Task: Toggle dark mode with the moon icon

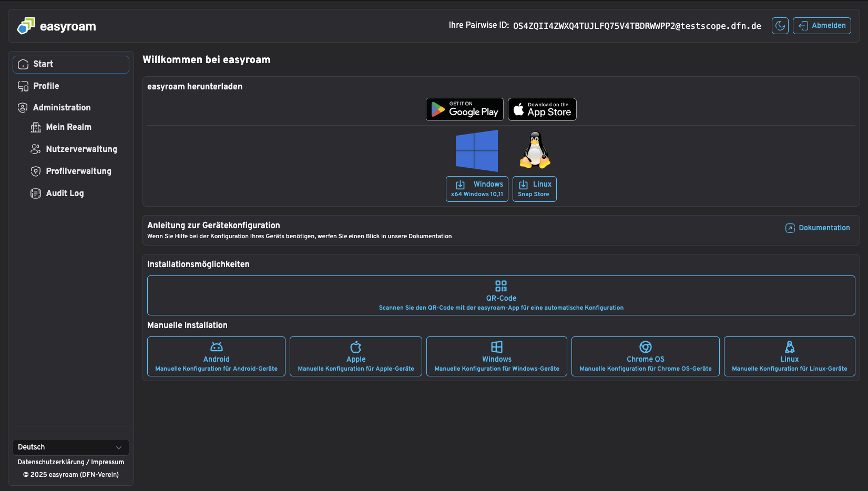Action: 780,26
